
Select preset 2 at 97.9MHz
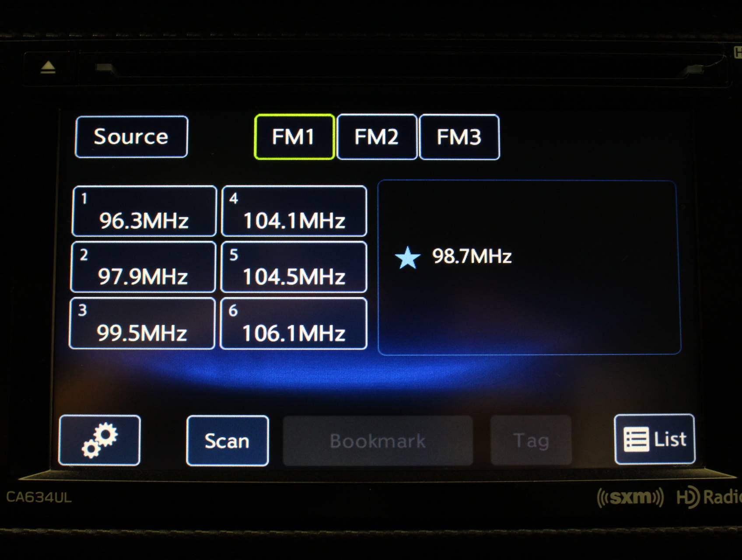(x=143, y=267)
